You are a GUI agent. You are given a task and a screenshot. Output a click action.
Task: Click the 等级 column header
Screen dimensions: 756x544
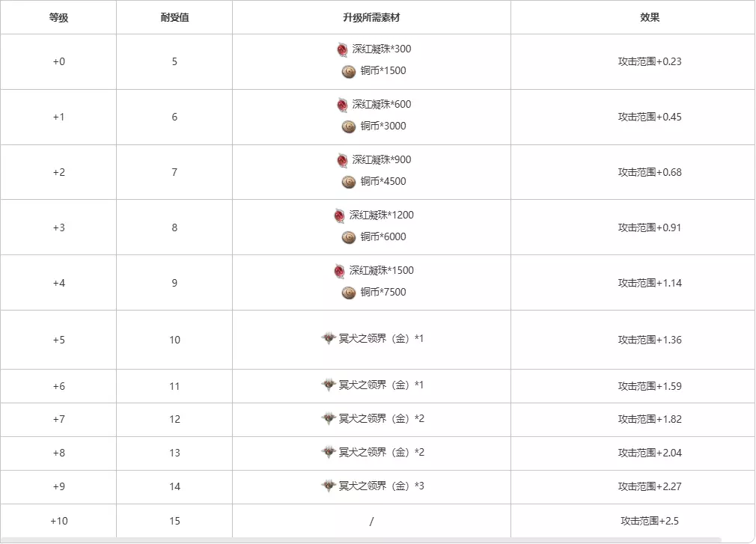pyautogui.click(x=58, y=17)
